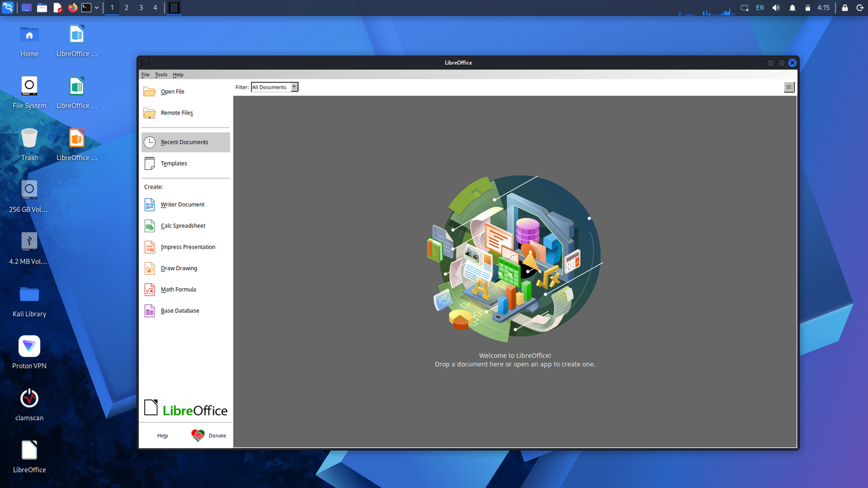This screenshot has width=868, height=488.
Task: Expand the Filter All Documents dropdown
Action: pyautogui.click(x=275, y=87)
